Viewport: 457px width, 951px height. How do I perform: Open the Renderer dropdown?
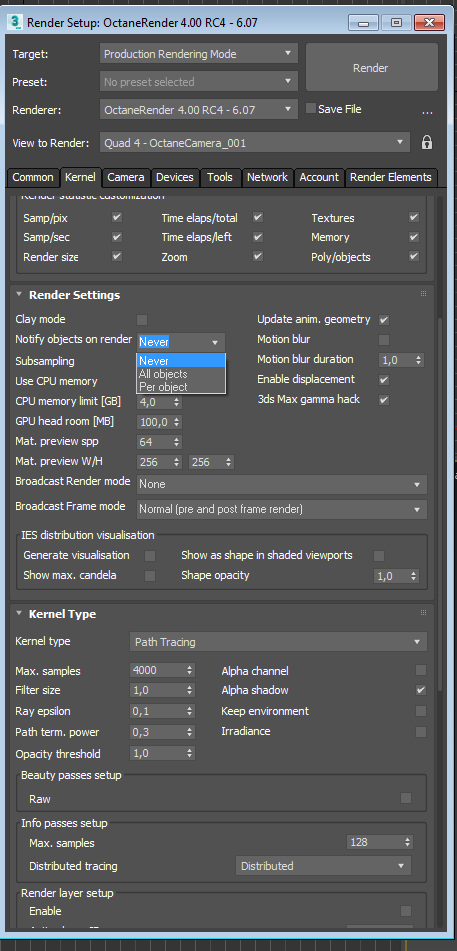coord(198,110)
